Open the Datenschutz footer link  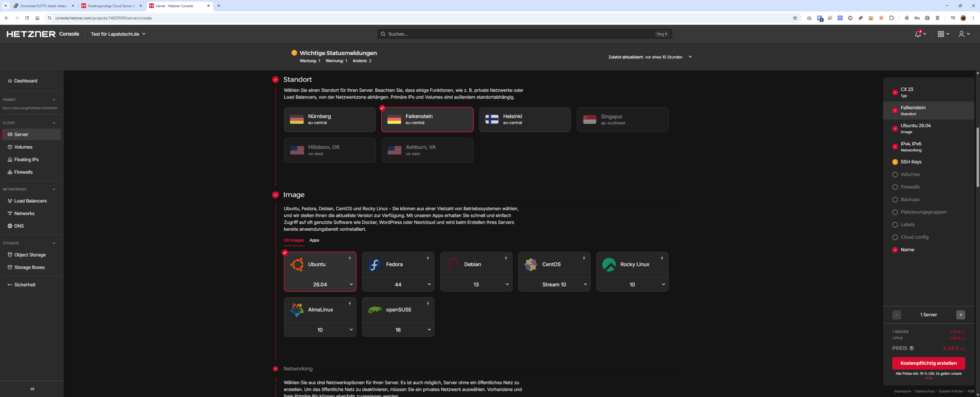(925, 391)
